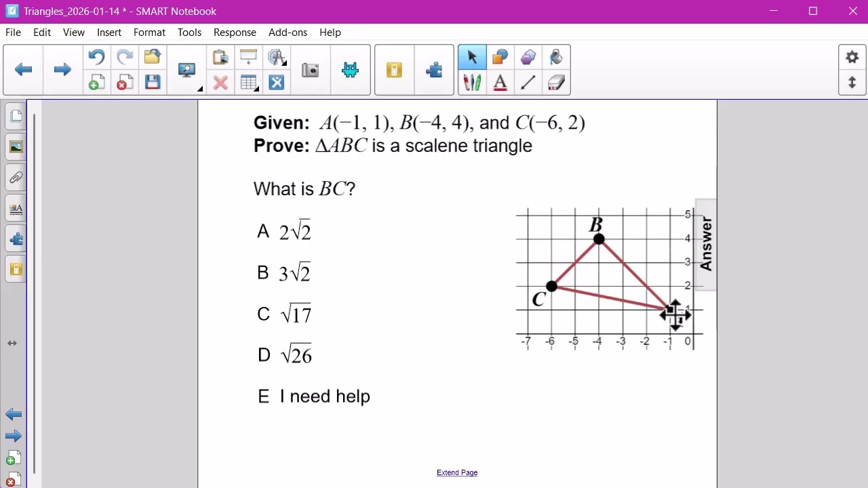Screen dimensions: 868x488
Task: Toggle sidebar position with double arrow
Action: click(12, 344)
